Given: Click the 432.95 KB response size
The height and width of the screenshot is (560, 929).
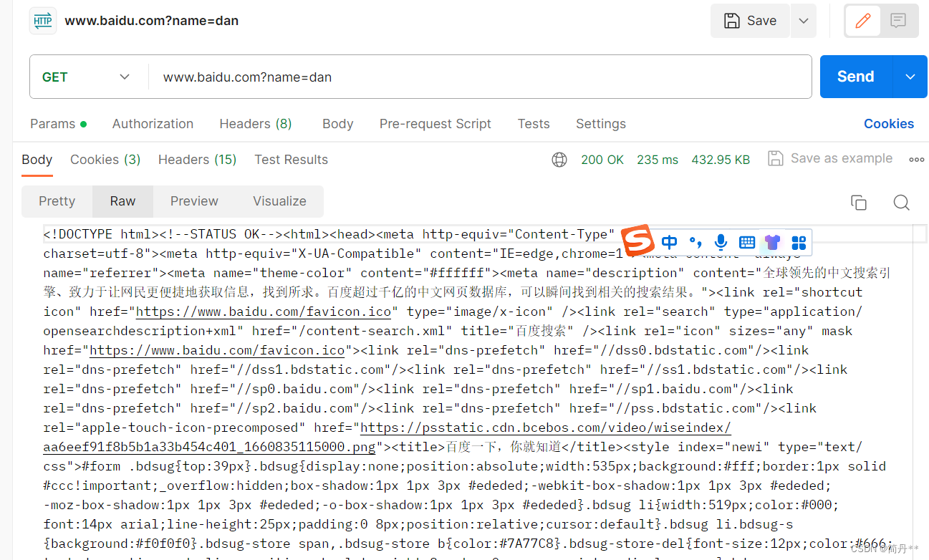Looking at the screenshot, I should click(721, 160).
